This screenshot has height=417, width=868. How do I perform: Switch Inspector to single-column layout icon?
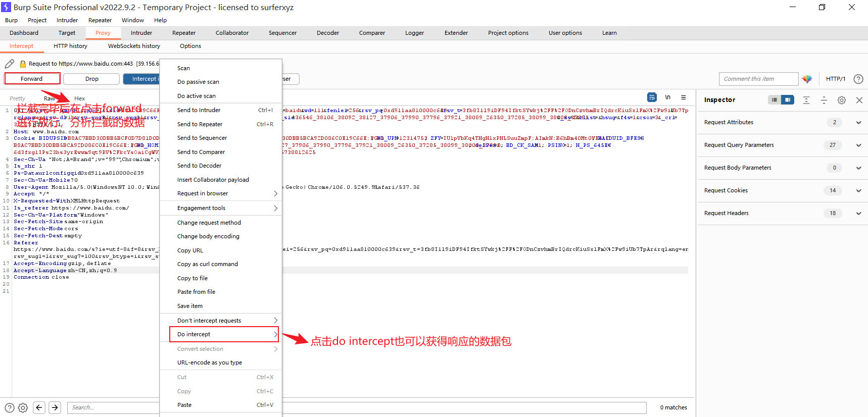[774, 100]
